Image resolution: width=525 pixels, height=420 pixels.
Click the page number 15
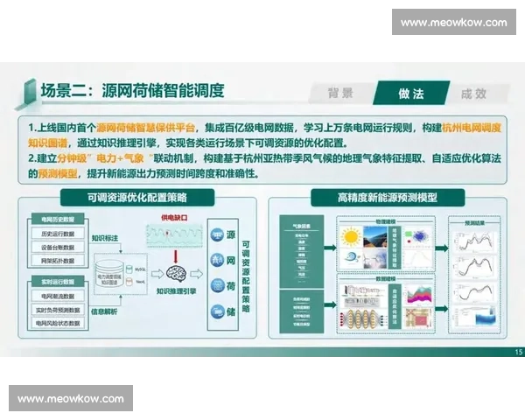point(519,352)
